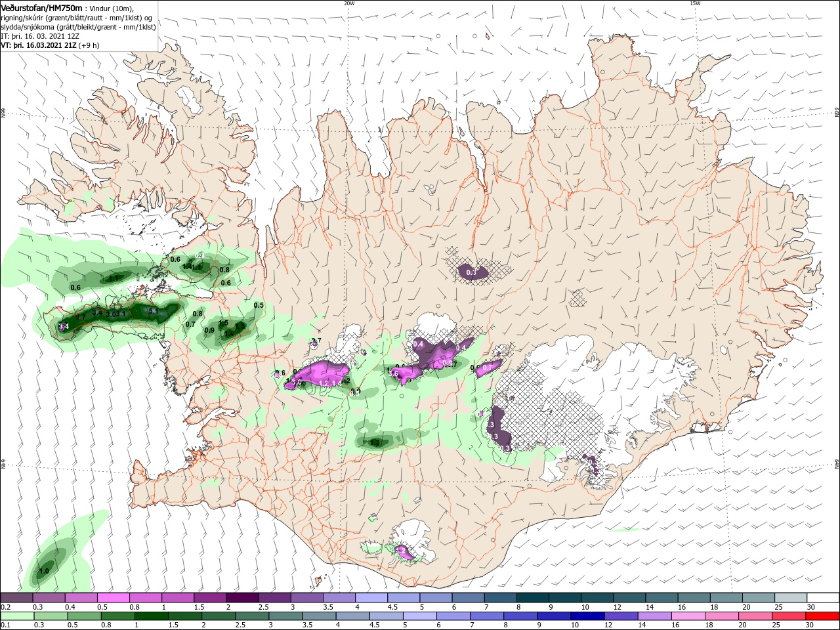Click the 0.2 label under the snow legend
Image resolution: width=840 pixels, height=630 pixels.
(x=5, y=607)
